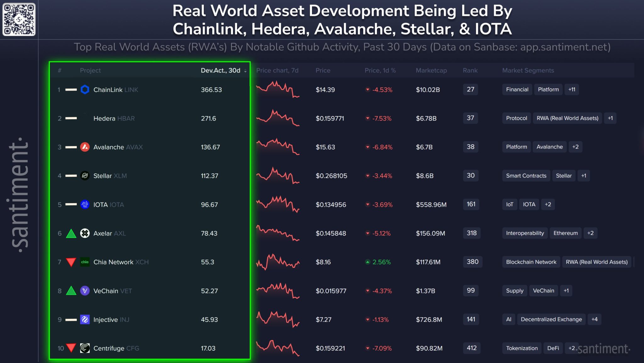The image size is (644, 363).
Task: Click the IOTA blue logo icon
Action: point(85,205)
